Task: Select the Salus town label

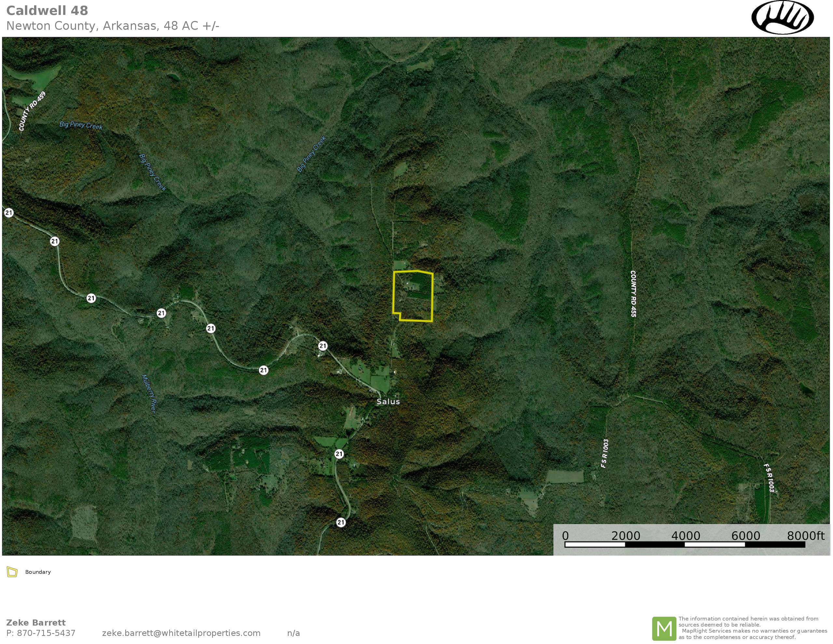Action: pyautogui.click(x=388, y=401)
